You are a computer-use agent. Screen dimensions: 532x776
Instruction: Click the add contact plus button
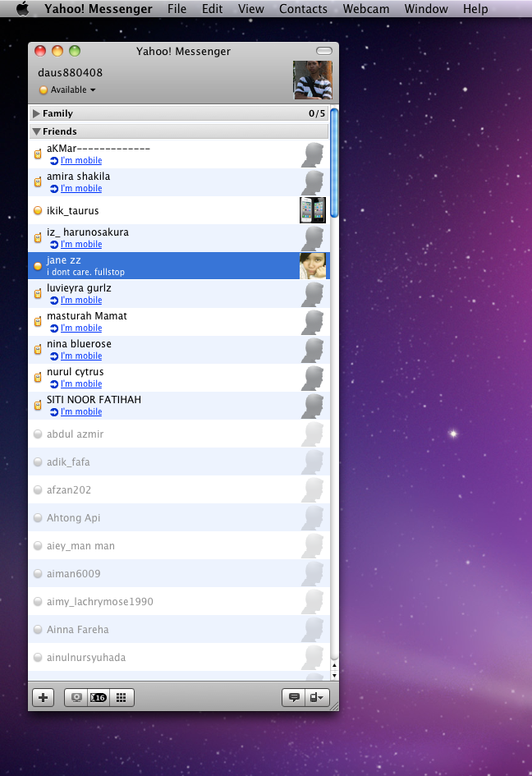(43, 697)
